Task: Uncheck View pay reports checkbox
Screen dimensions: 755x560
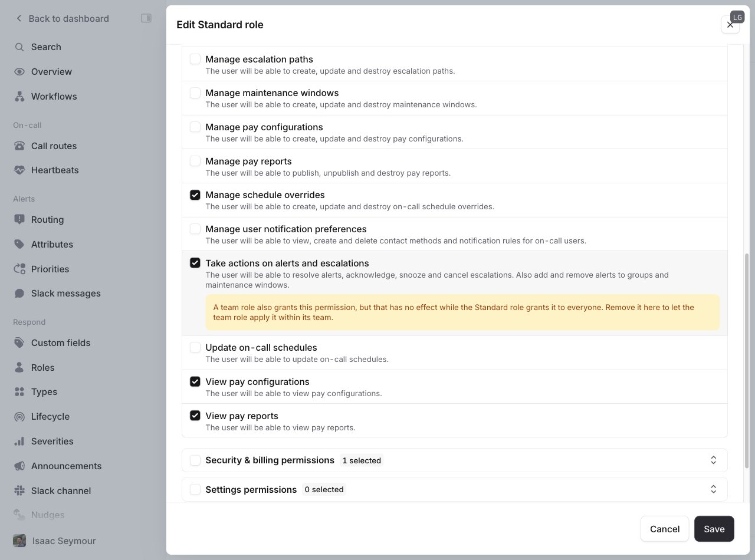Action: pyautogui.click(x=195, y=416)
